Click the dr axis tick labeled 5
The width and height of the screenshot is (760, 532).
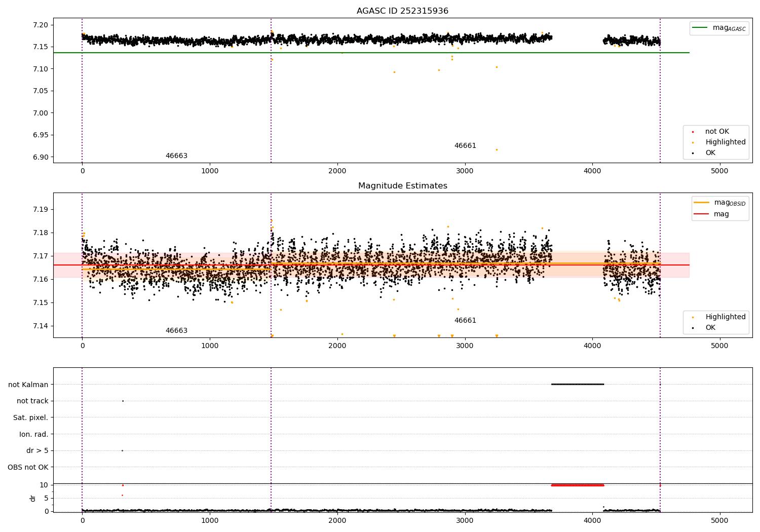[46, 498]
